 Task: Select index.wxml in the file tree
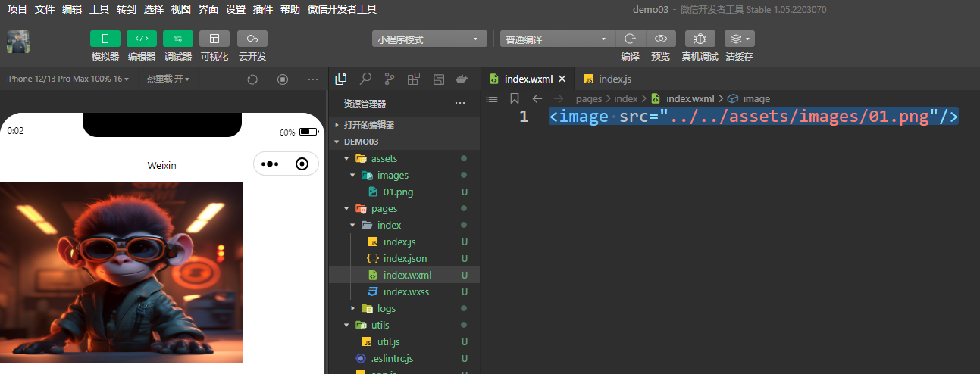click(404, 275)
